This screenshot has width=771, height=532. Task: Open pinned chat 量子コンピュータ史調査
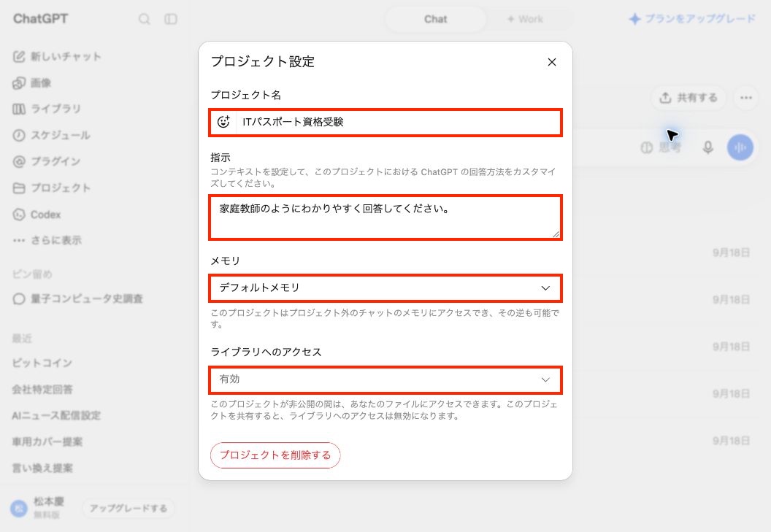tap(78, 299)
